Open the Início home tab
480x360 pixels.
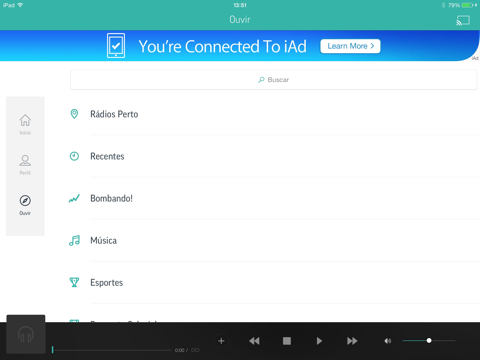coord(25,124)
